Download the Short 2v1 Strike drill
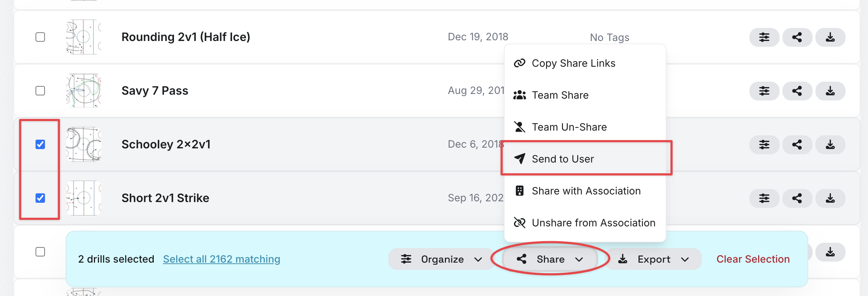 (x=830, y=198)
